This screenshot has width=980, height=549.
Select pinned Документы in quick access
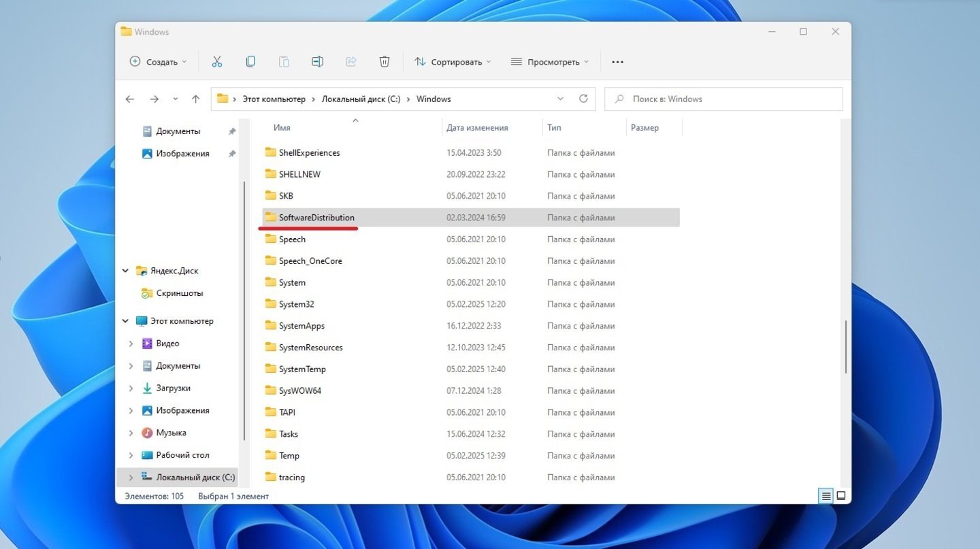tap(178, 131)
